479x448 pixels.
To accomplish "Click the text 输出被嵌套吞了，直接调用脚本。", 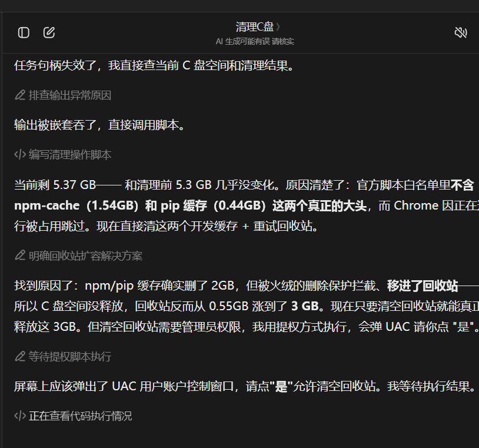I will (x=100, y=125).
